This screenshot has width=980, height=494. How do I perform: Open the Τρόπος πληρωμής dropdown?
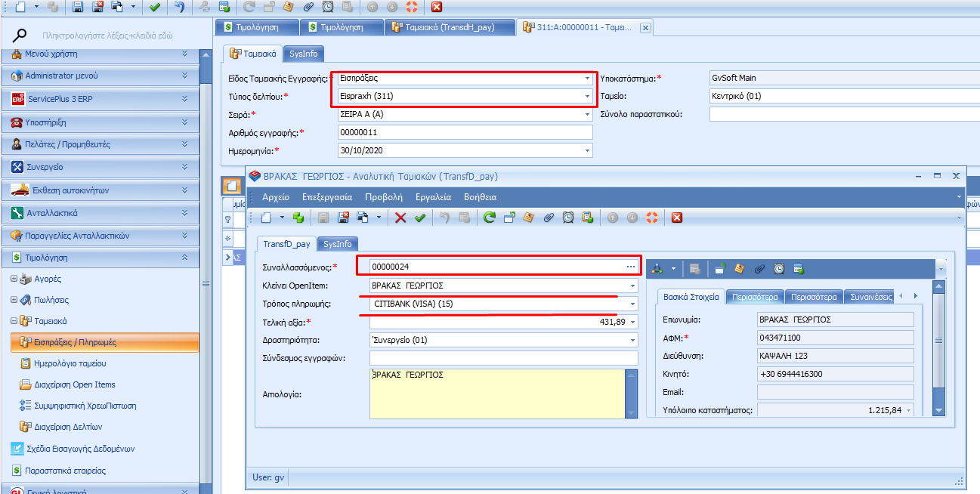pyautogui.click(x=632, y=304)
